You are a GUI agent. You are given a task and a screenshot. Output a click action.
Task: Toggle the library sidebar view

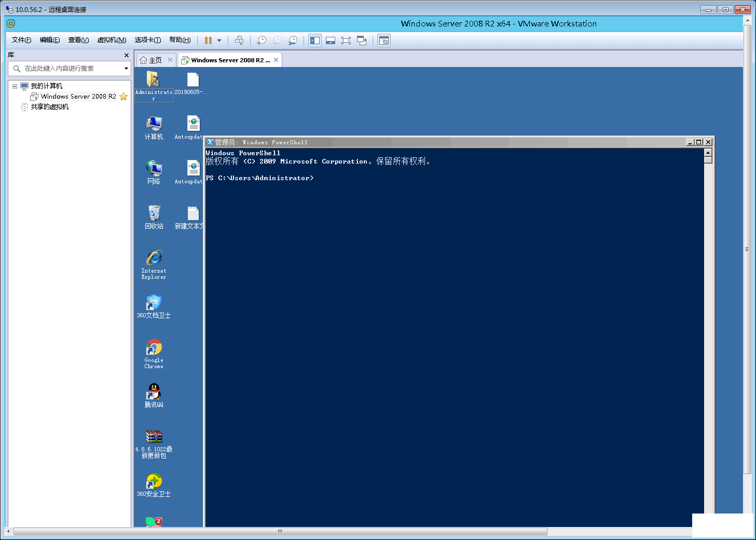315,40
